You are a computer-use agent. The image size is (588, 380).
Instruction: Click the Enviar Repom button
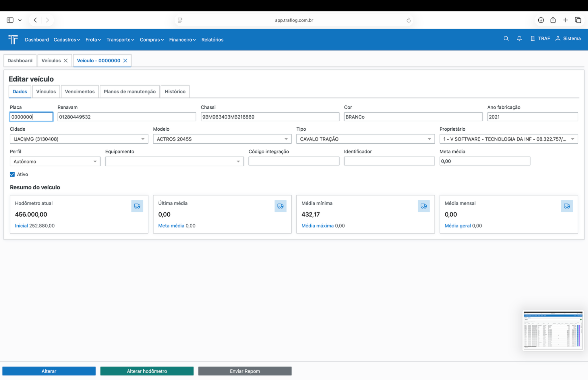click(245, 371)
